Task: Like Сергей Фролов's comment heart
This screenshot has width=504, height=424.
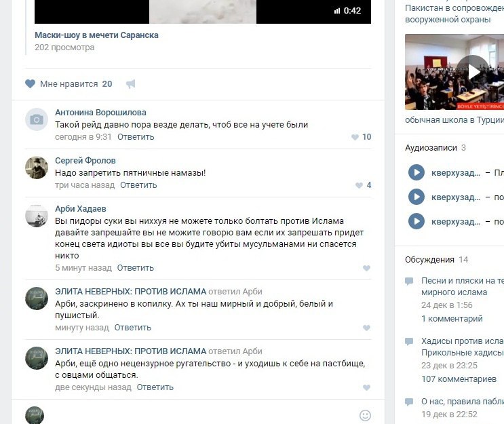Action: 359,185
